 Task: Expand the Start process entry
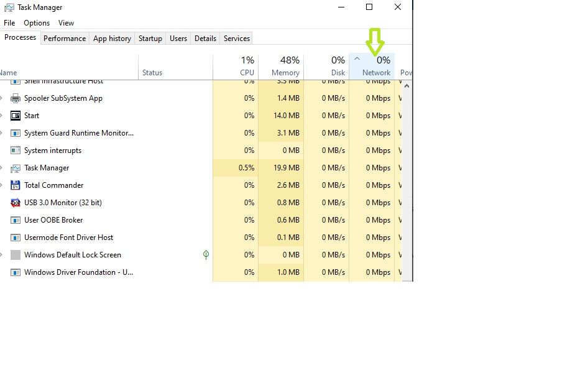pyautogui.click(x=1, y=116)
